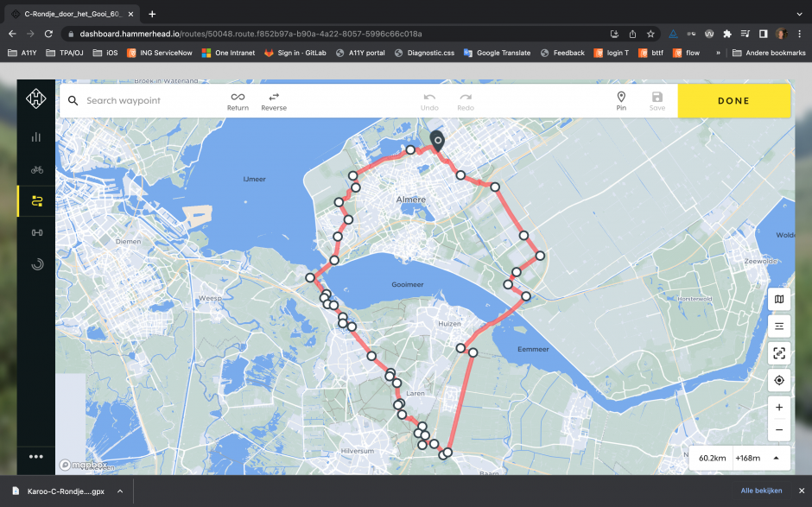Viewport: 812px width, 507px height.
Task: Open login T bookmark
Action: (612, 53)
